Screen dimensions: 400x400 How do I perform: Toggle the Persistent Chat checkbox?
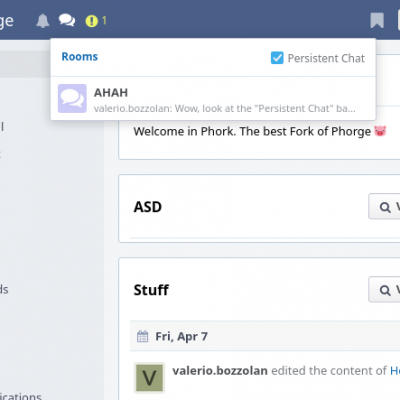277,58
